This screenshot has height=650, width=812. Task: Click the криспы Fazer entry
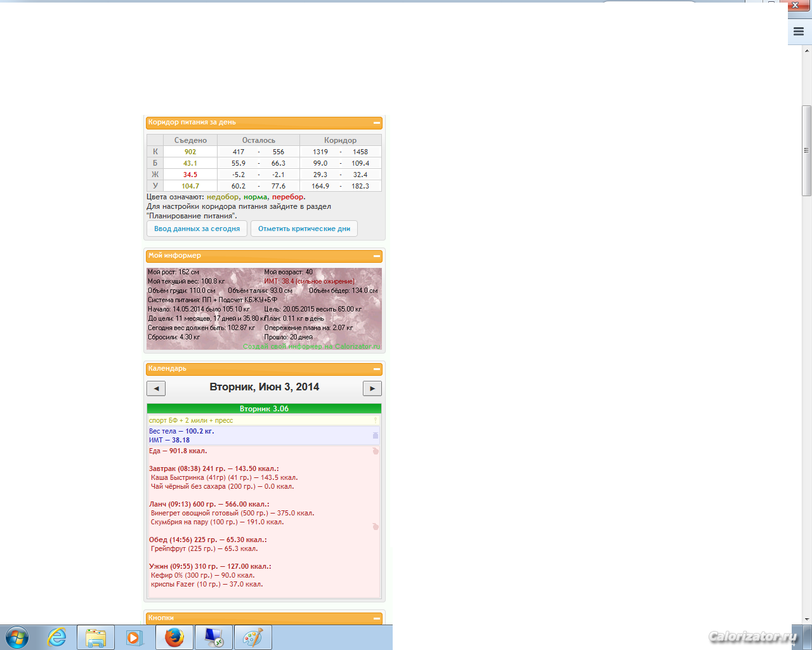tap(207, 584)
